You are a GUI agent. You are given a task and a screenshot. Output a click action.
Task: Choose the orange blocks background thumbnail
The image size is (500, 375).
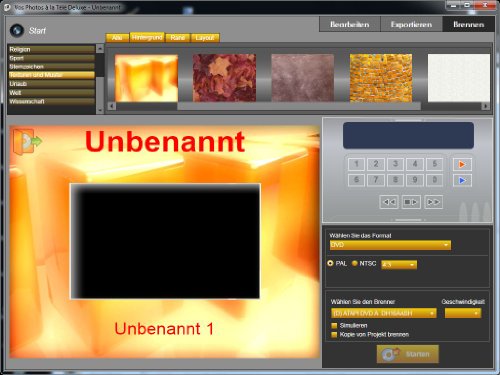146,78
